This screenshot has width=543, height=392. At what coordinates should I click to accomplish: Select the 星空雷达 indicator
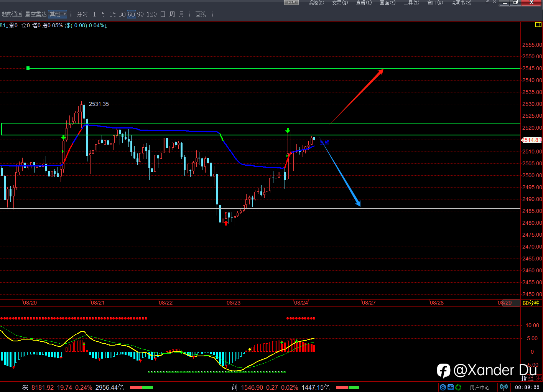click(x=36, y=14)
